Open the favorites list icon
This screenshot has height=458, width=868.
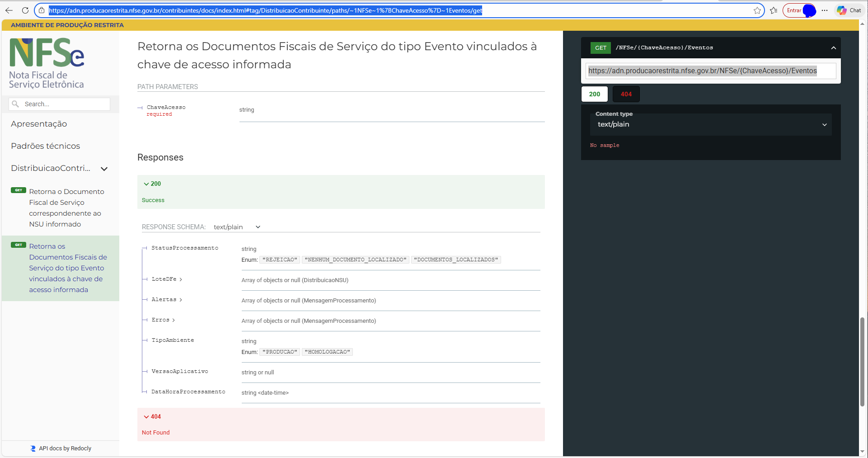pyautogui.click(x=774, y=10)
